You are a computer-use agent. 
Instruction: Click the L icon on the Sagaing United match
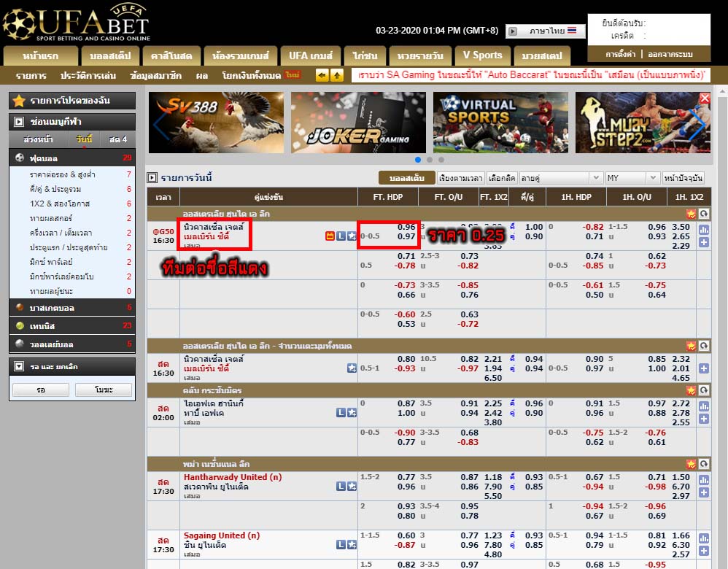click(x=341, y=545)
